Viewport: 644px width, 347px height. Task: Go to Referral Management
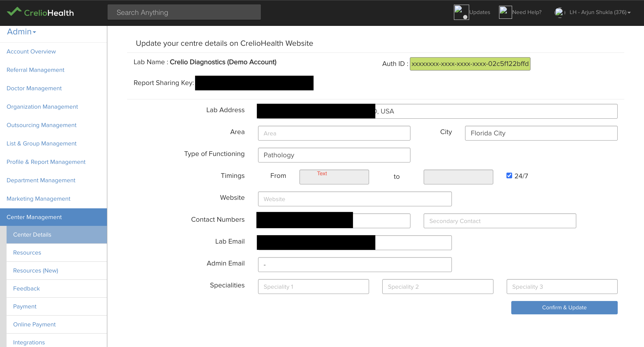(35, 70)
